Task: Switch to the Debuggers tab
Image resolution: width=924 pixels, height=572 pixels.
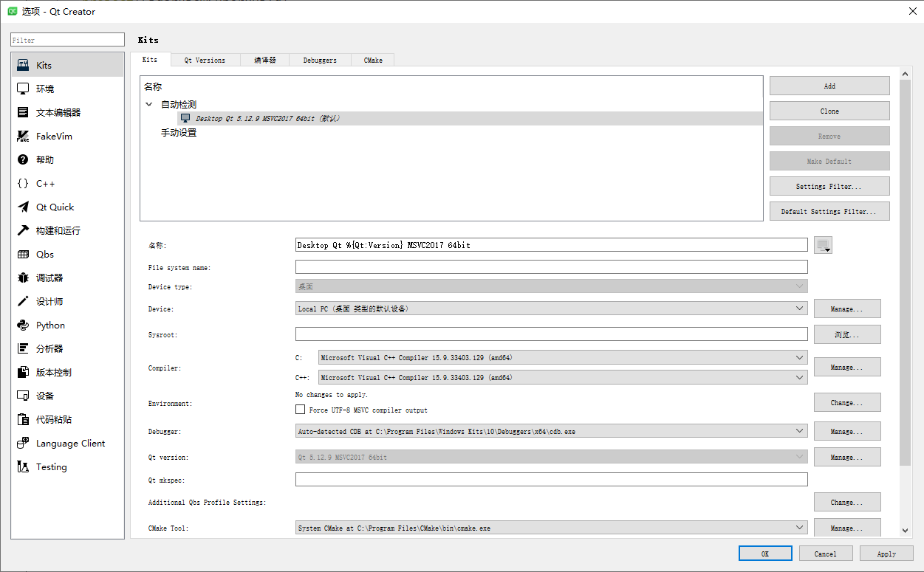Action: 320,60
